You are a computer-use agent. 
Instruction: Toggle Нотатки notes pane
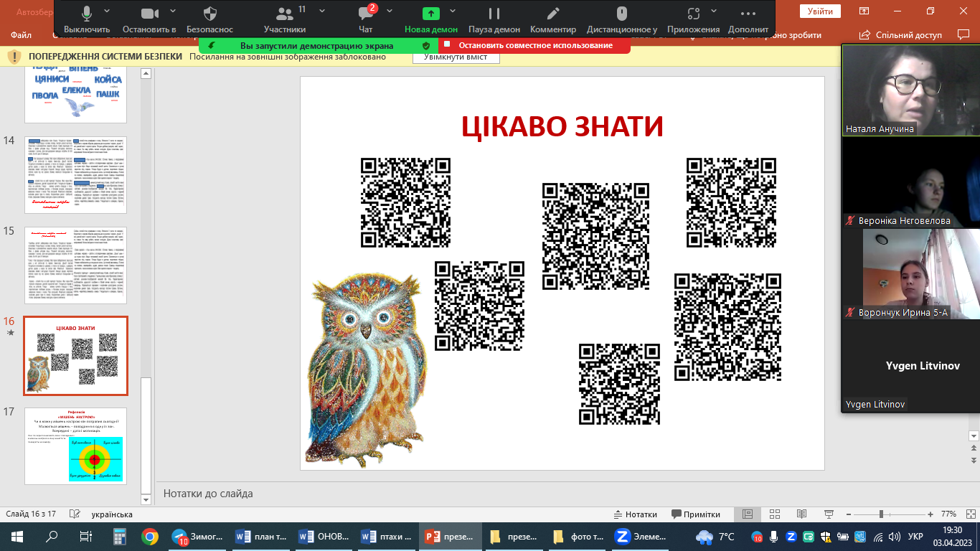(634, 514)
